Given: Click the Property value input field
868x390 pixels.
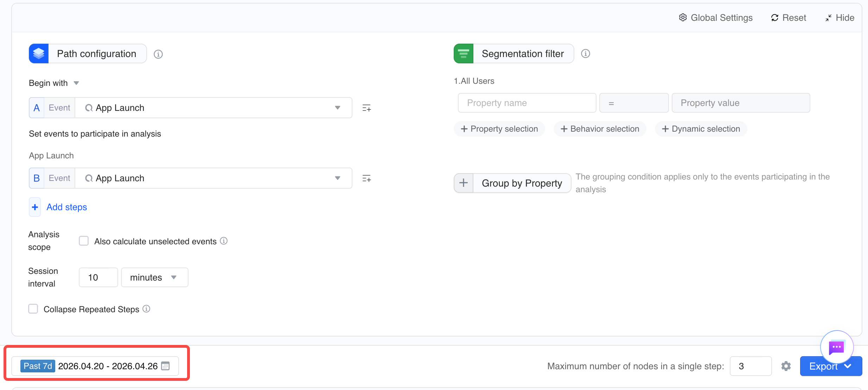Looking at the screenshot, I should [x=741, y=103].
